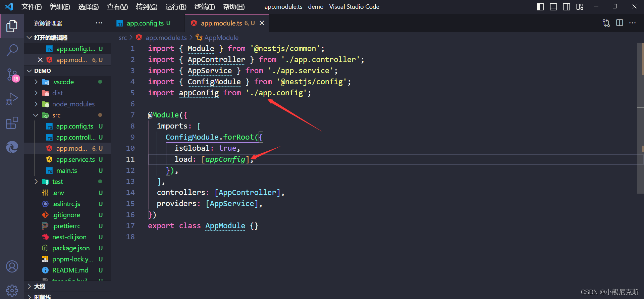
Task: Toggle primary side bar layout icon
Action: [540, 7]
